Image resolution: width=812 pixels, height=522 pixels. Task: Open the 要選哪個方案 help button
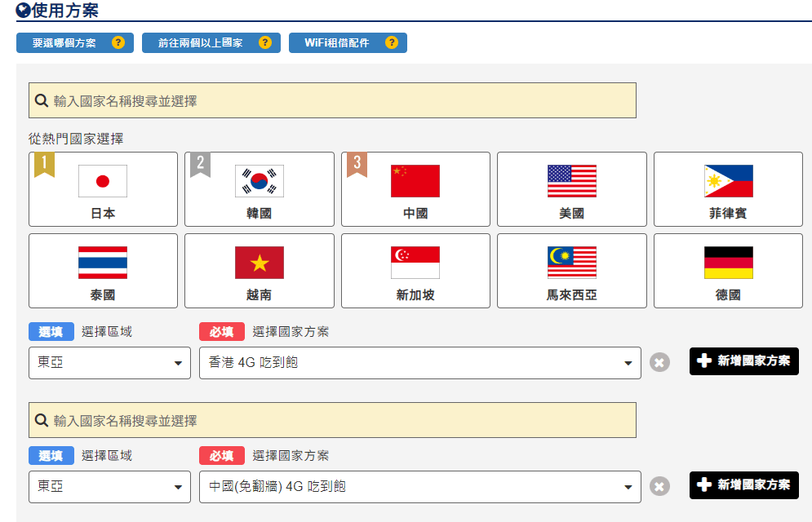point(75,43)
